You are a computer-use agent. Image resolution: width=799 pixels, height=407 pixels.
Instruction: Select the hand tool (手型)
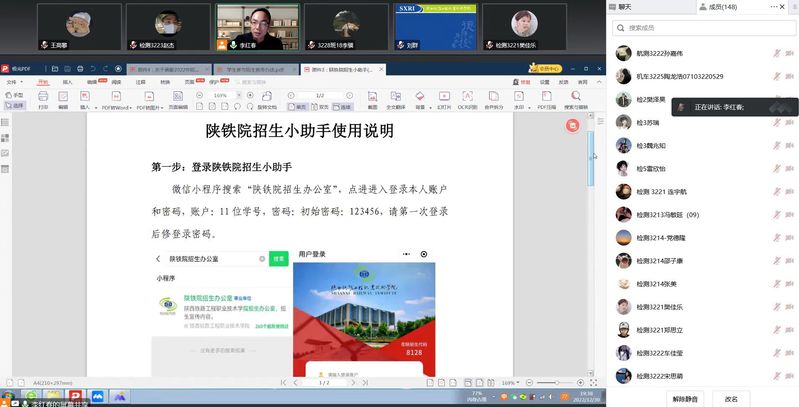pyautogui.click(x=14, y=94)
